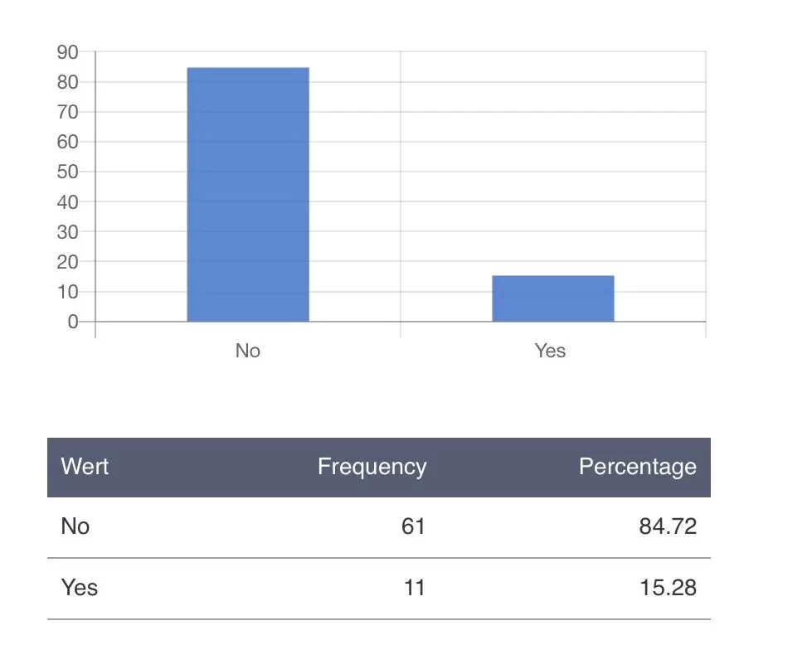The height and width of the screenshot is (669, 812).
Task: Select the No row label in table
Action: click(x=75, y=526)
